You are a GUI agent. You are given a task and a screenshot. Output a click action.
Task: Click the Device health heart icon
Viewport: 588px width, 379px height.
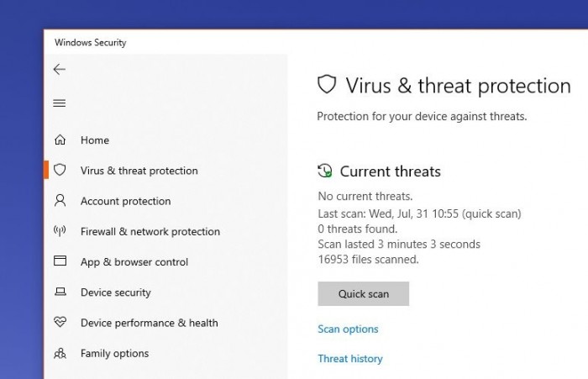[x=60, y=322]
